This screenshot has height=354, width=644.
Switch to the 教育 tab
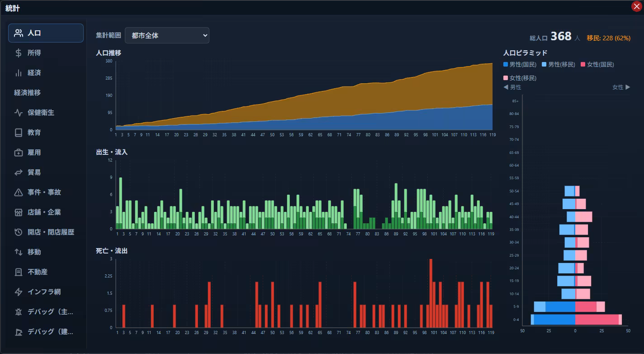[x=46, y=133]
